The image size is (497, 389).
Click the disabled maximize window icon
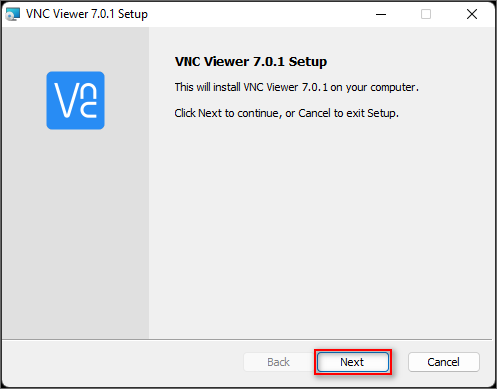pos(426,14)
